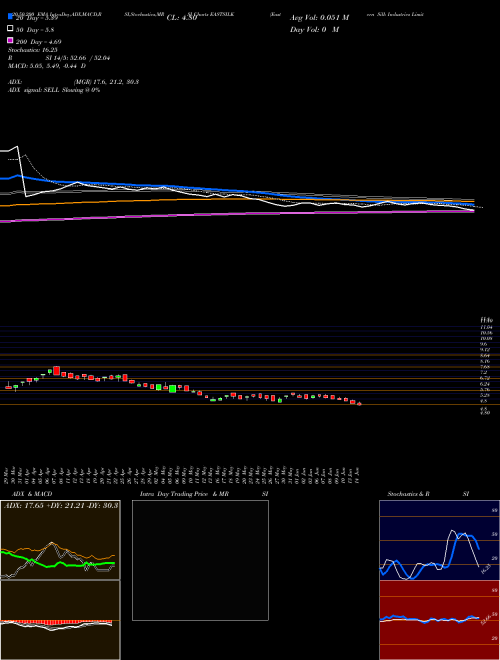Click the red RSI chart panel

(x=439, y=620)
